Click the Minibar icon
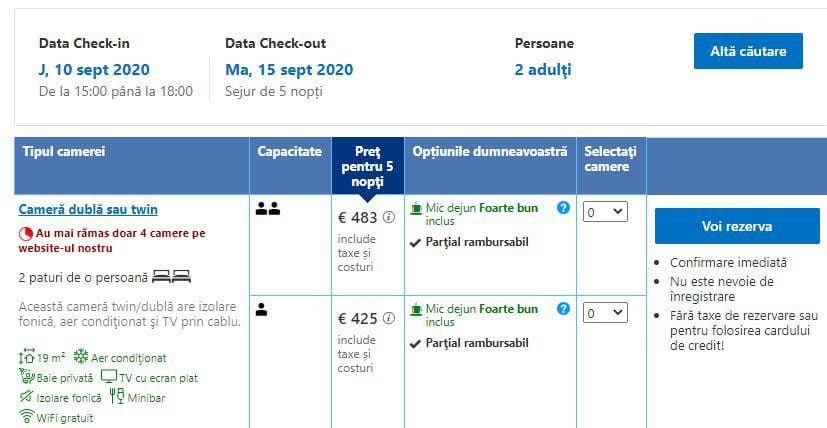The height and width of the screenshot is (428, 827). (x=117, y=396)
